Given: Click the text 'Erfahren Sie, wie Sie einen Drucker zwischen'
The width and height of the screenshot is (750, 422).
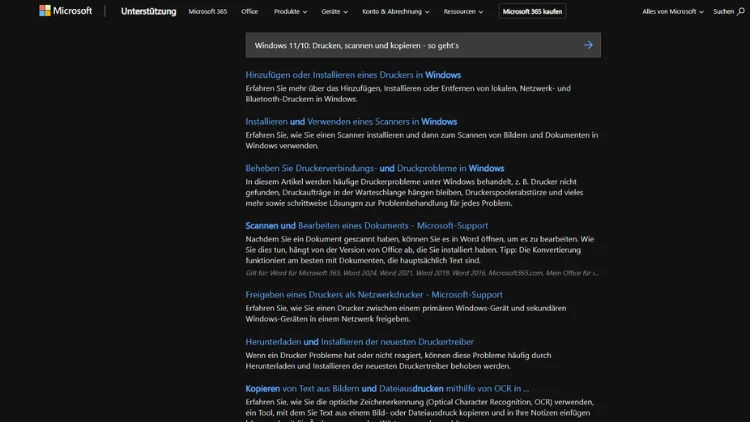Looking at the screenshot, I should (406, 313).
